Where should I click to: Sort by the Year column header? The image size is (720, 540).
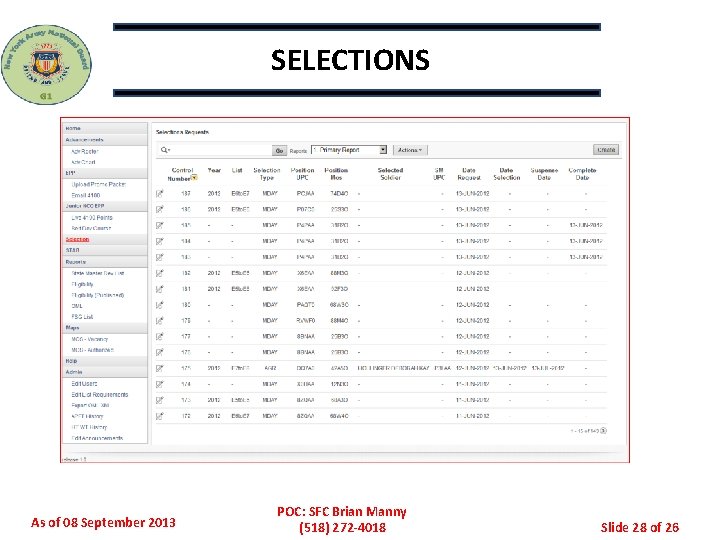[214, 170]
